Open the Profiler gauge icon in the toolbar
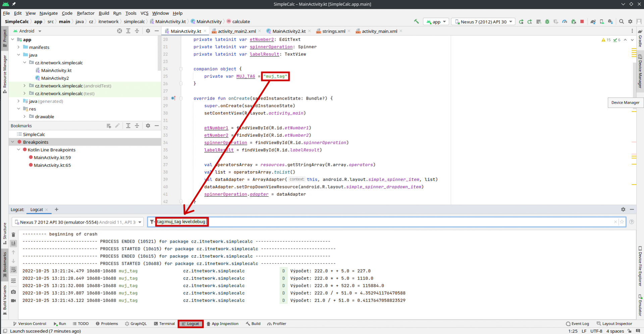 pos(565,21)
